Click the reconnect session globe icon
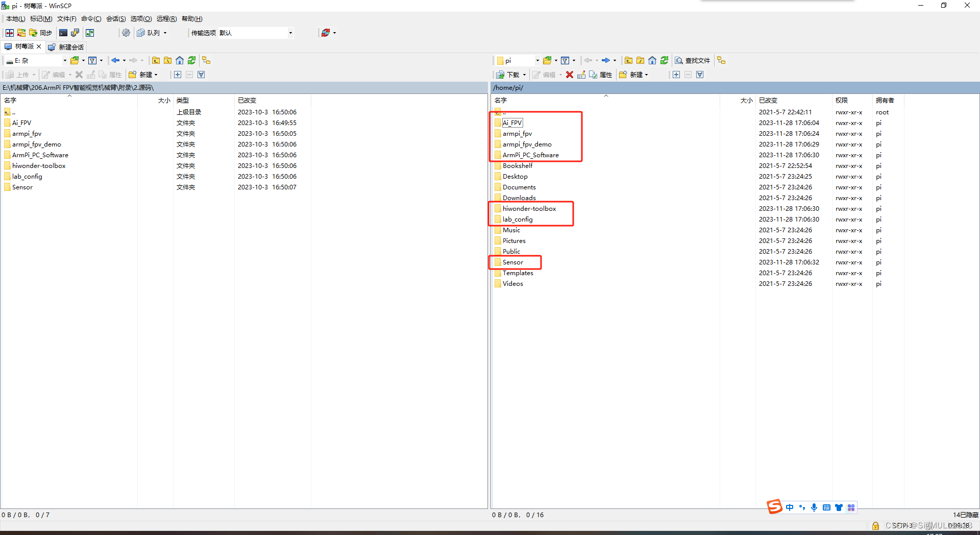This screenshot has height=535, width=980. tap(326, 33)
